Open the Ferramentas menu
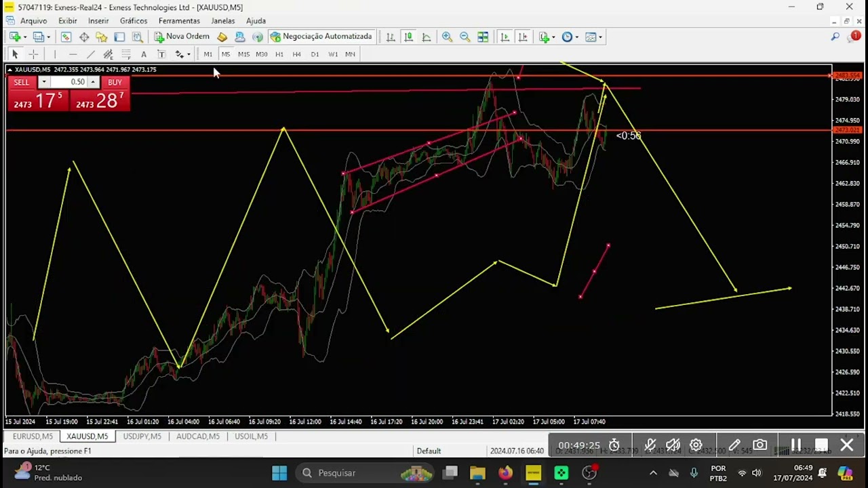The width and height of the screenshot is (868, 488). tap(179, 21)
